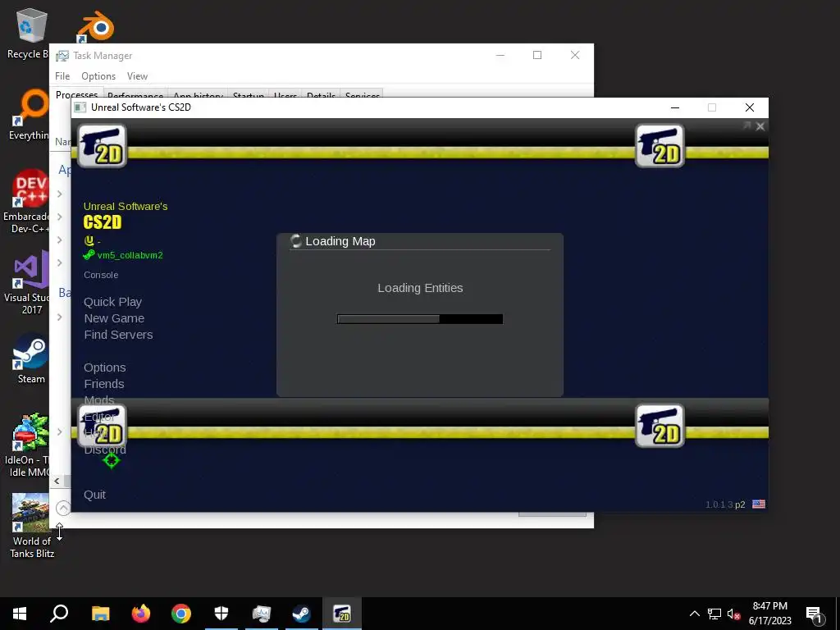Switch to Task Manager Performance tab
The image size is (840, 630).
click(135, 95)
